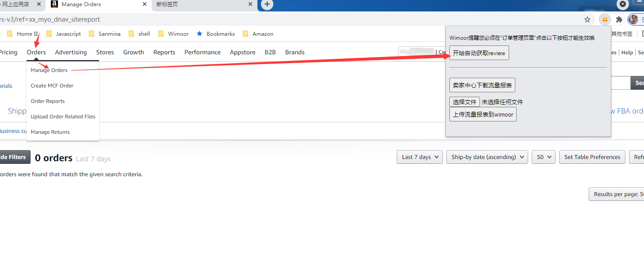Viewport: 644px width, 261px height.
Task: Open the Javascript bookmark folder
Action: pyautogui.click(x=64, y=34)
